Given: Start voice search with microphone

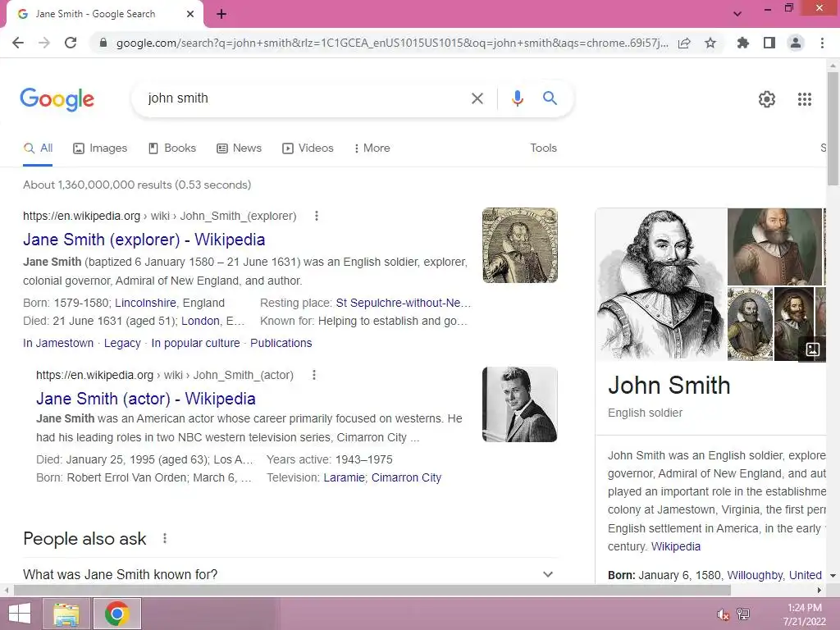Looking at the screenshot, I should 517,98.
